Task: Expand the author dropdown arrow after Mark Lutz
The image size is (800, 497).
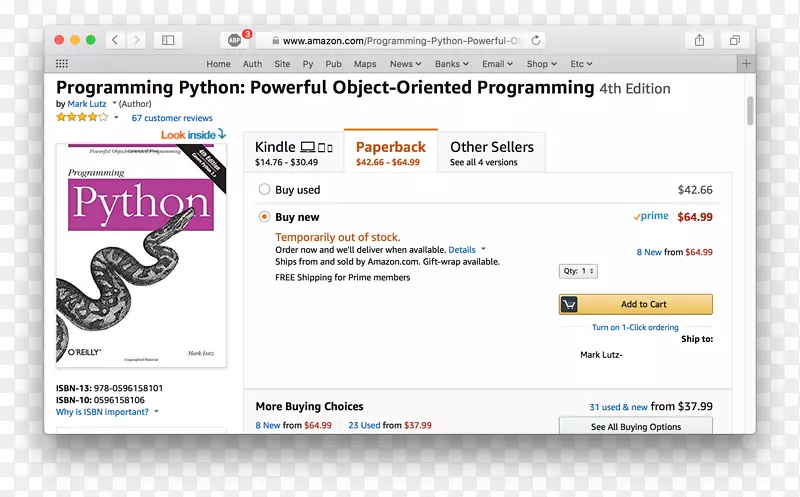Action: (114, 103)
